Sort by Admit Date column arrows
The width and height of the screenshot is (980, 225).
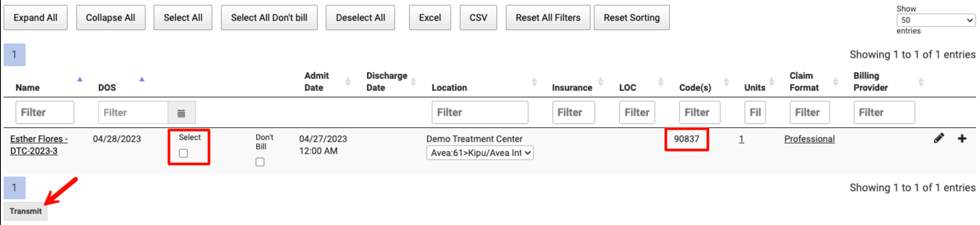348,82
